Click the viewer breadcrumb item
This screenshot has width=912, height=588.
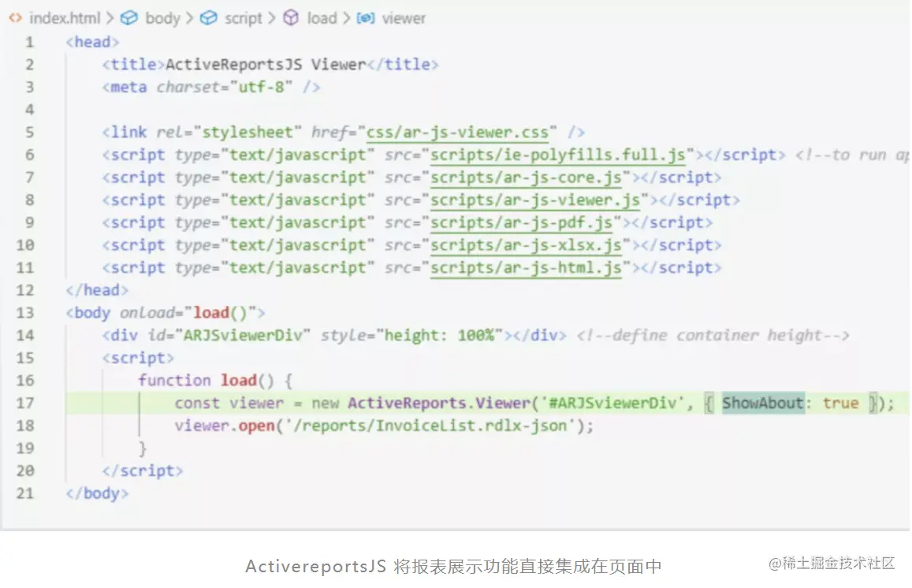point(404,19)
